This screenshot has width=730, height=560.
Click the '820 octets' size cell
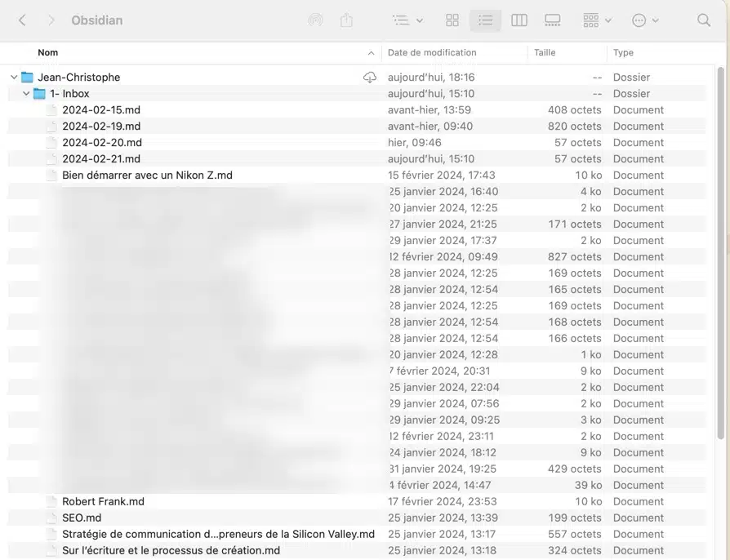(x=575, y=127)
